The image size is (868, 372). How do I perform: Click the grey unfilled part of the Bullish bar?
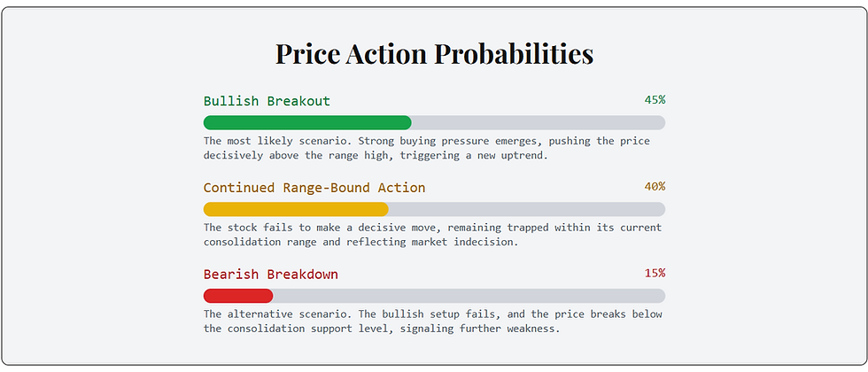tap(538, 122)
